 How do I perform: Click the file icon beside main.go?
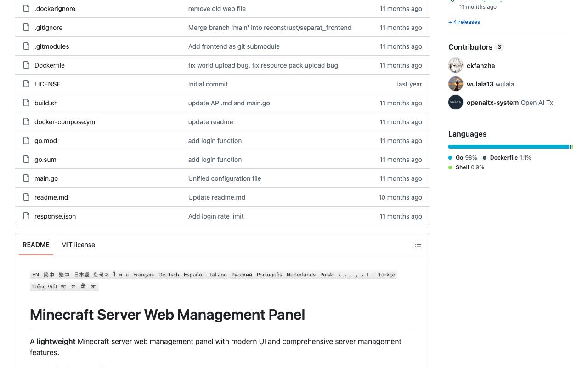click(26, 178)
